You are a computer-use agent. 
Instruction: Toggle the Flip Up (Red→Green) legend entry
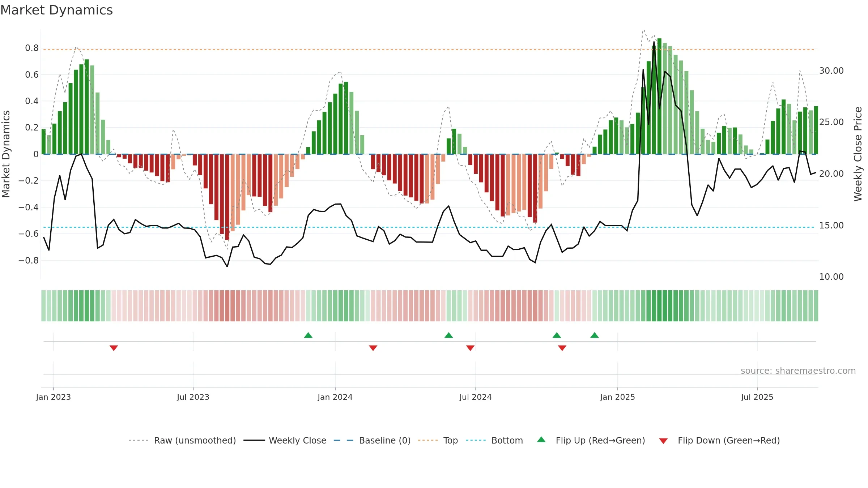(x=591, y=440)
